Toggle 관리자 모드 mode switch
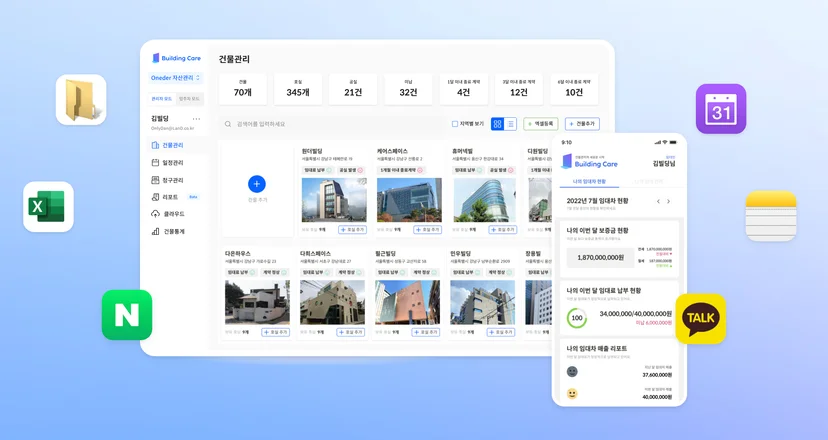828x440 pixels. [x=162, y=99]
